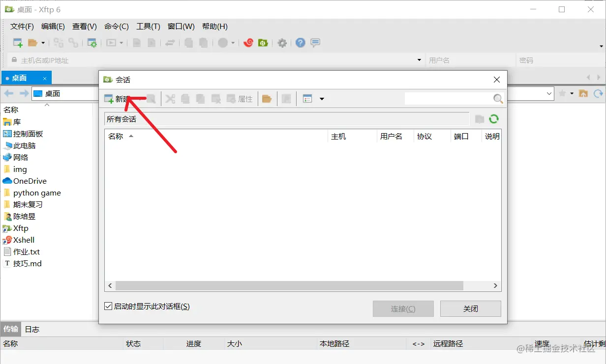Image resolution: width=606 pixels, height=364 pixels.
Task: Launch Xshell via red swirl toolbar icon
Action: 248,43
